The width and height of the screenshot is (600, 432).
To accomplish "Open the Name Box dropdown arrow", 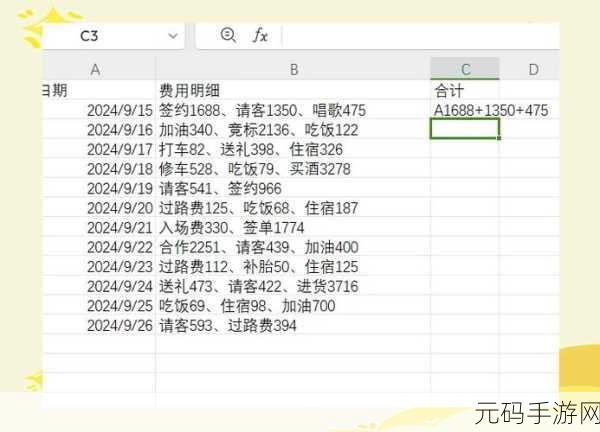I will (x=173, y=36).
